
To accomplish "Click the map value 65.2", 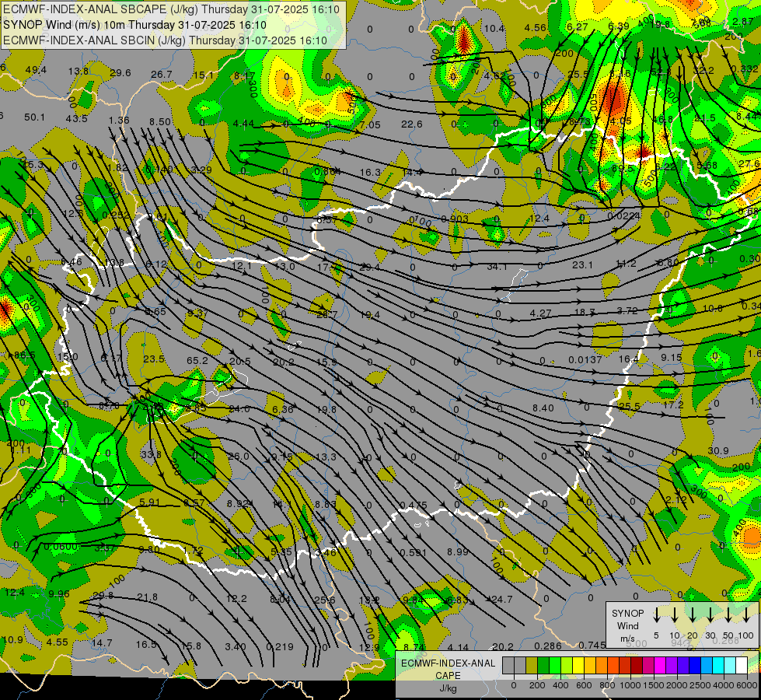I will (197, 360).
